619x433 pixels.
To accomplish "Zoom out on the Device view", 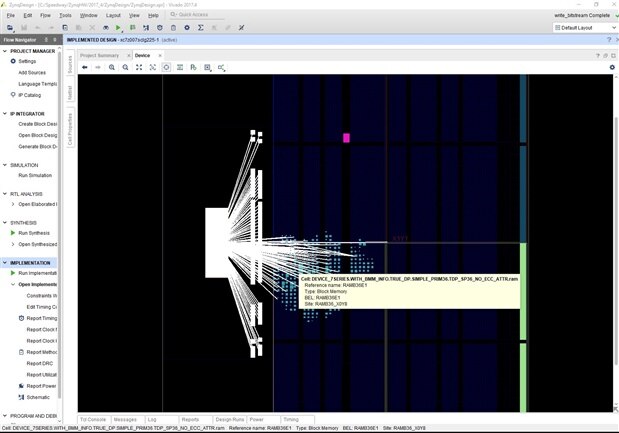I will pos(125,67).
